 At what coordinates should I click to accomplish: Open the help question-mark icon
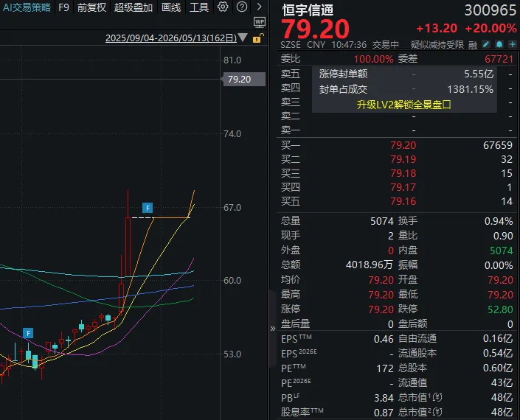point(242,7)
